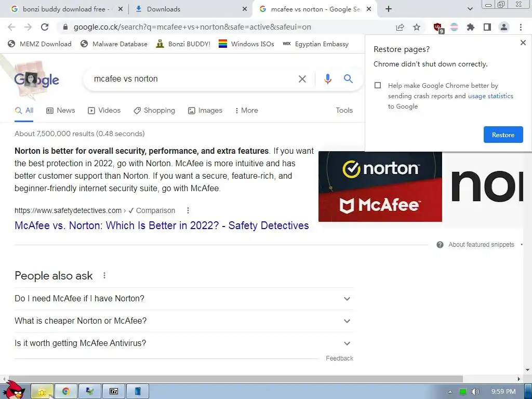Click the vertical scroll down arrow
532x399 pixels.
(528, 370)
